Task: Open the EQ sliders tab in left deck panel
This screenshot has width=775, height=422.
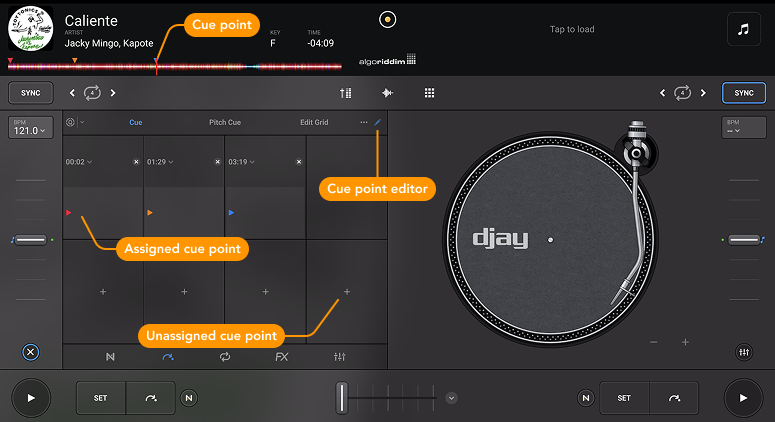Action: [x=340, y=357]
